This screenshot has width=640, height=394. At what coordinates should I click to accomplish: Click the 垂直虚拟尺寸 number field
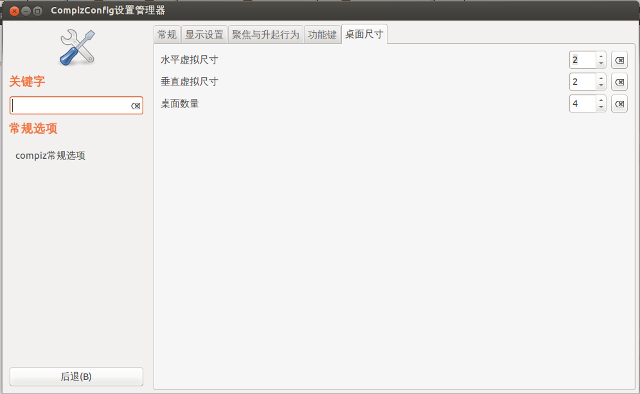point(583,82)
